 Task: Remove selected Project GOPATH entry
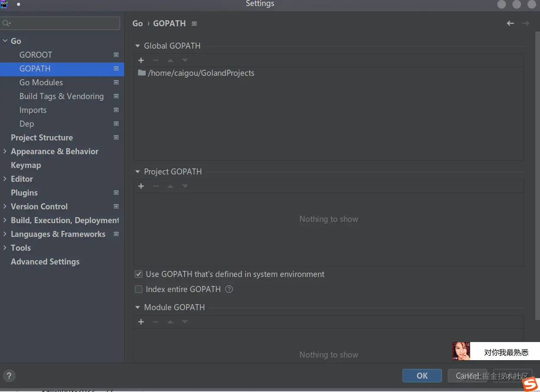(x=156, y=186)
